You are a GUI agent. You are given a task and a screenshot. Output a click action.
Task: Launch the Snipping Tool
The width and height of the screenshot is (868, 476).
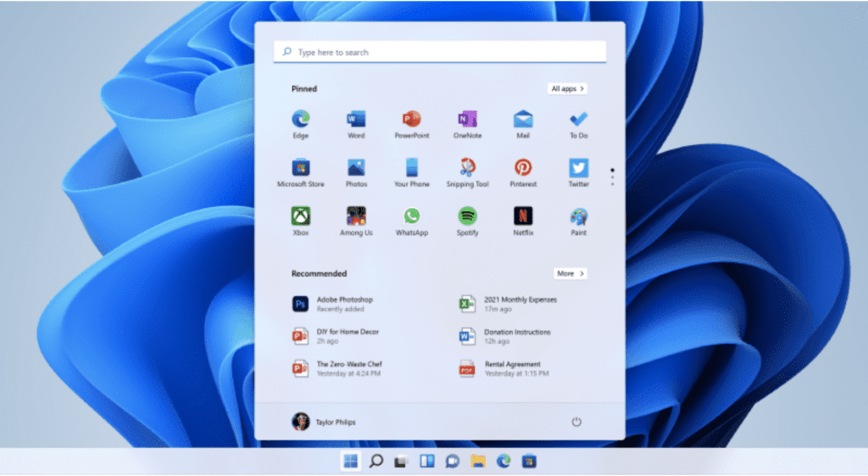[467, 173]
